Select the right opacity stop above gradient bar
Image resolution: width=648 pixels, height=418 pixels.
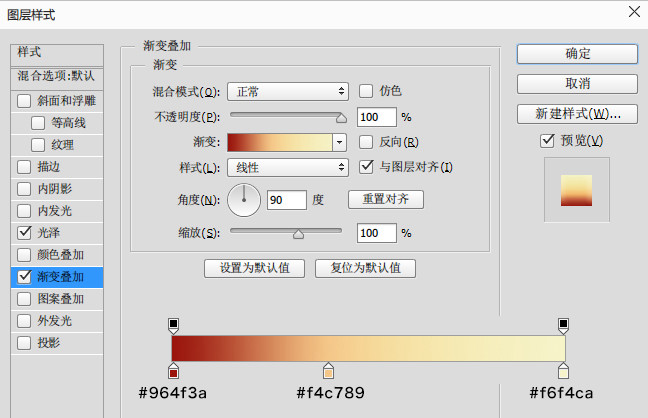pyautogui.click(x=563, y=326)
